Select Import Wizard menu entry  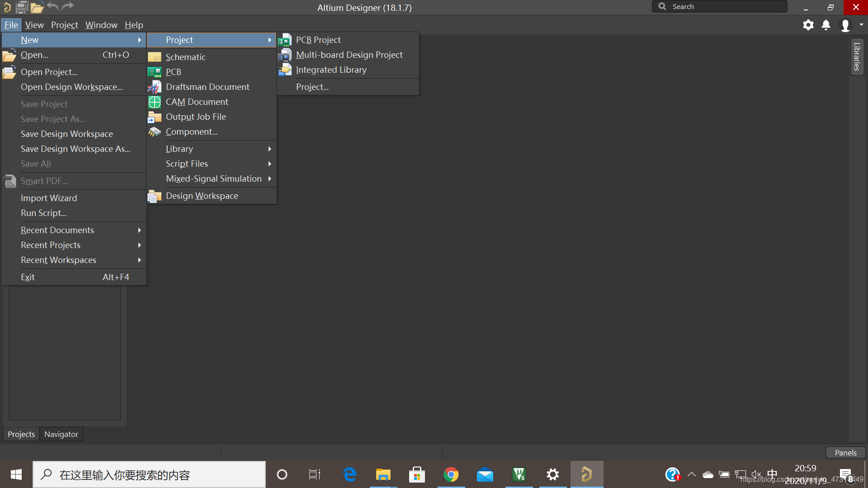pos(49,198)
